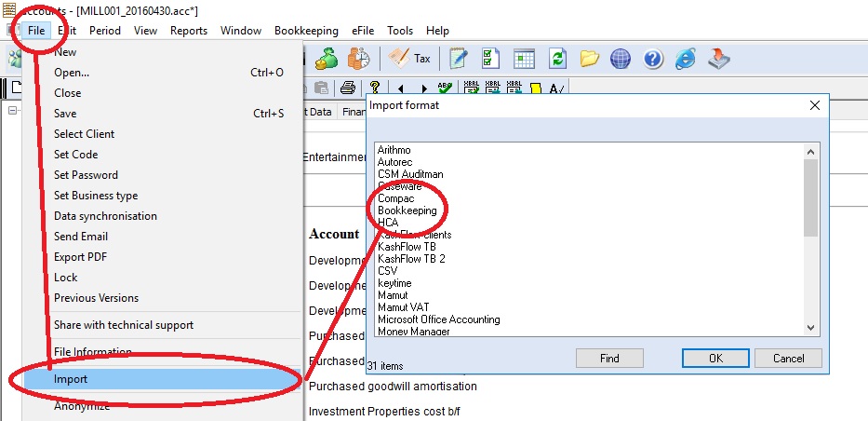Choose Open... from the File menu

click(162, 73)
